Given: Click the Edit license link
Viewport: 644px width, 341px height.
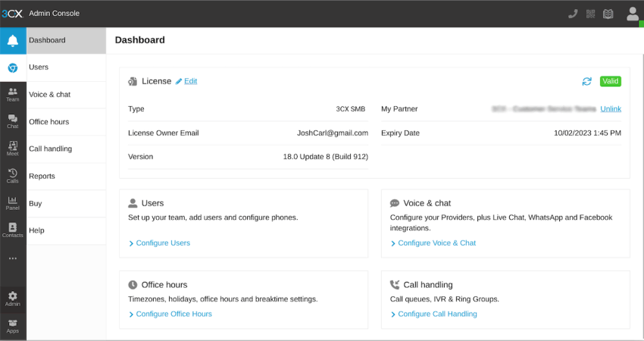Looking at the screenshot, I should coord(190,81).
